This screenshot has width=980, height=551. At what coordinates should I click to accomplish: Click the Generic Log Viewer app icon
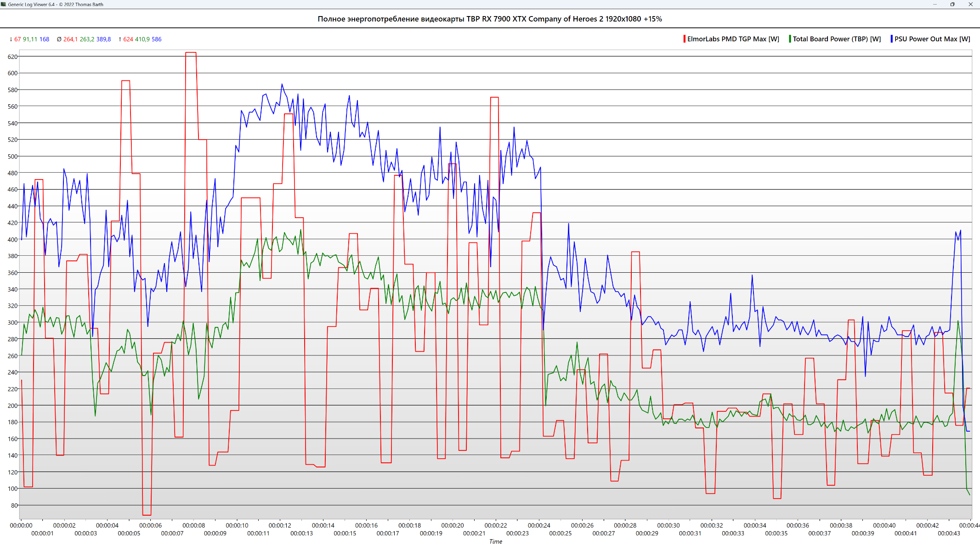click(4, 4)
